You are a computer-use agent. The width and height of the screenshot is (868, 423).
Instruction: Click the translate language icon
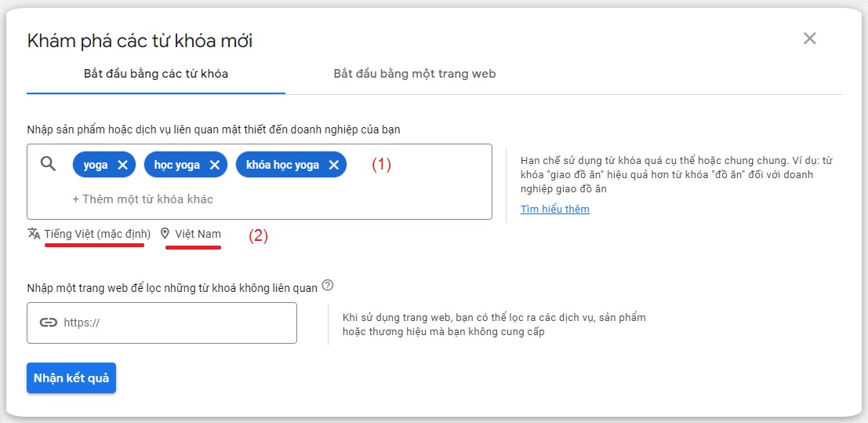pyautogui.click(x=34, y=234)
